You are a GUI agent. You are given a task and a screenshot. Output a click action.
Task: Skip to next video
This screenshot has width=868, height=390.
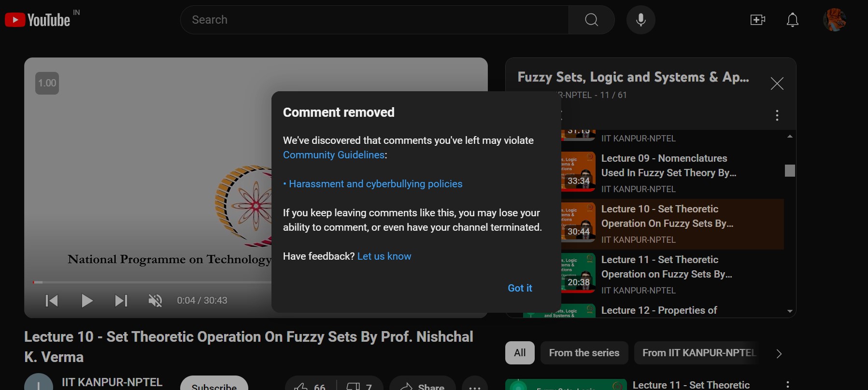(121, 301)
